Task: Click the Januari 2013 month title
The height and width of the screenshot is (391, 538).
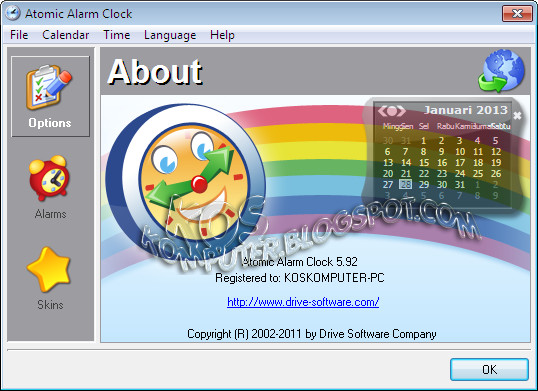Action: [x=466, y=110]
